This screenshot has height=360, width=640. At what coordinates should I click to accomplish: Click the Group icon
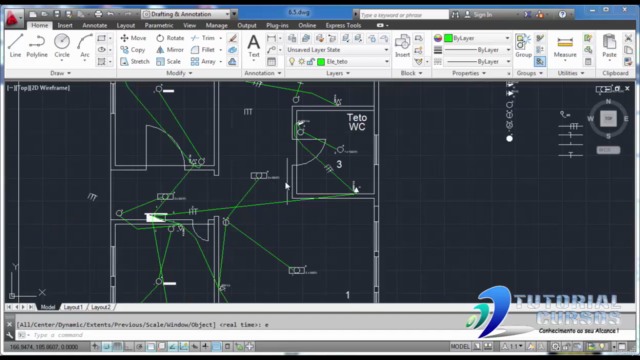[523, 46]
